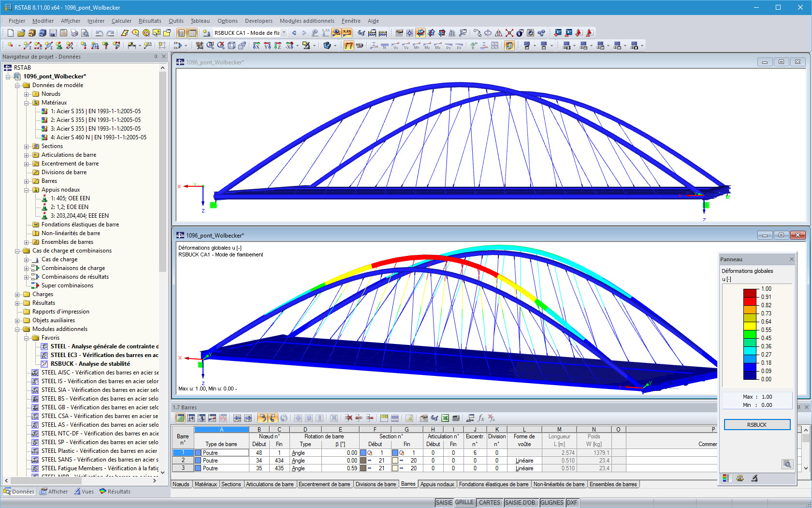
Task: Toggle GRILLE in the status bar
Action: pyautogui.click(x=464, y=503)
